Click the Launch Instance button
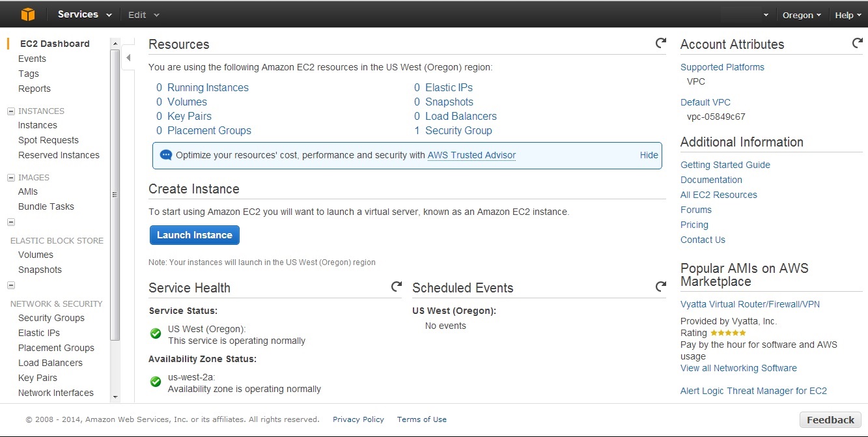This screenshot has height=437, width=868. pyautogui.click(x=195, y=235)
